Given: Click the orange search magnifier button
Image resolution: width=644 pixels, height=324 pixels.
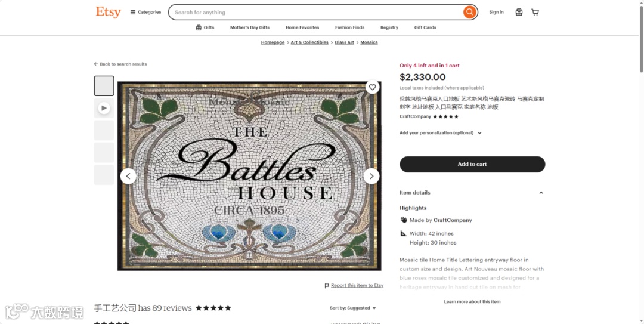Looking at the screenshot, I should (470, 12).
